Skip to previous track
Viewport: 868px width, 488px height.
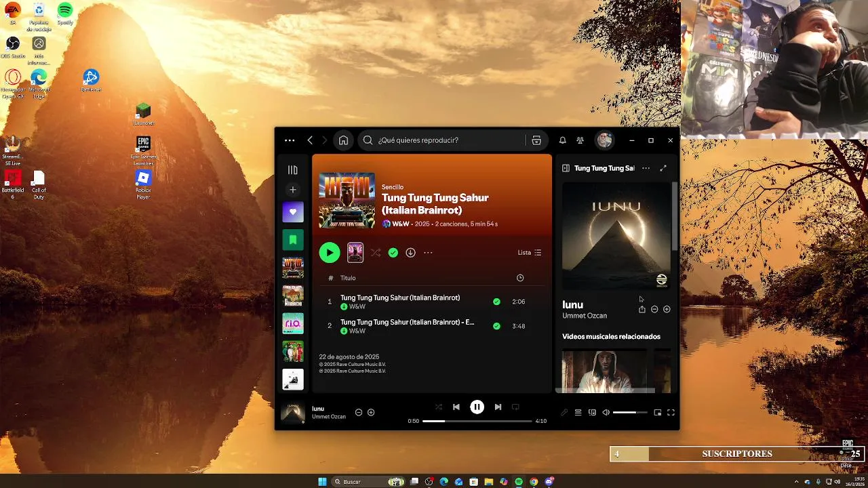456,407
